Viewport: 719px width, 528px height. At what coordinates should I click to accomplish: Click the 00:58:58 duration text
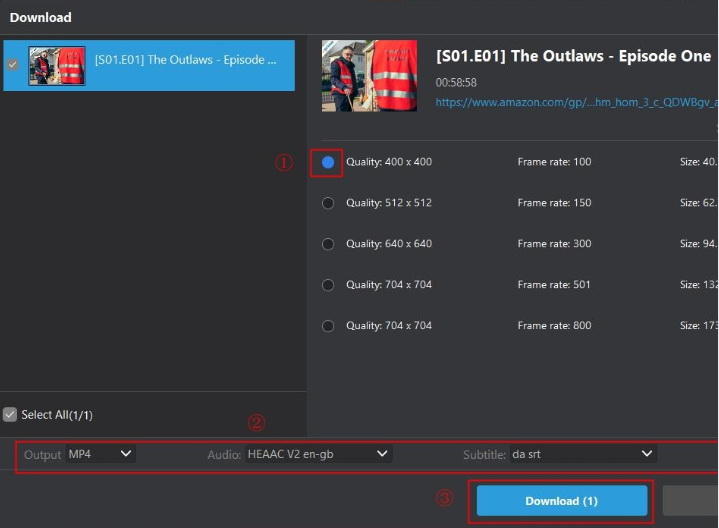(x=456, y=83)
